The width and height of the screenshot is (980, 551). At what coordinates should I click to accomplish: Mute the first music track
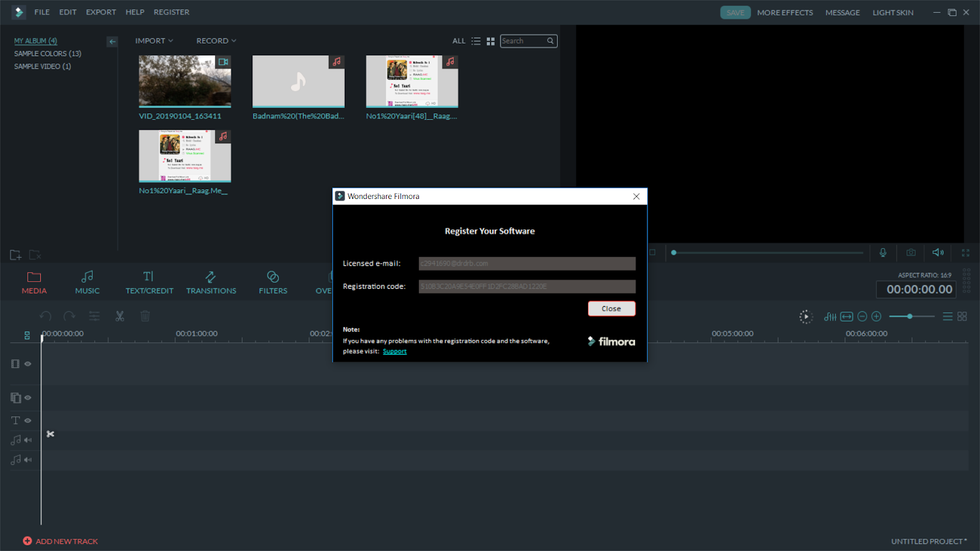coord(28,440)
